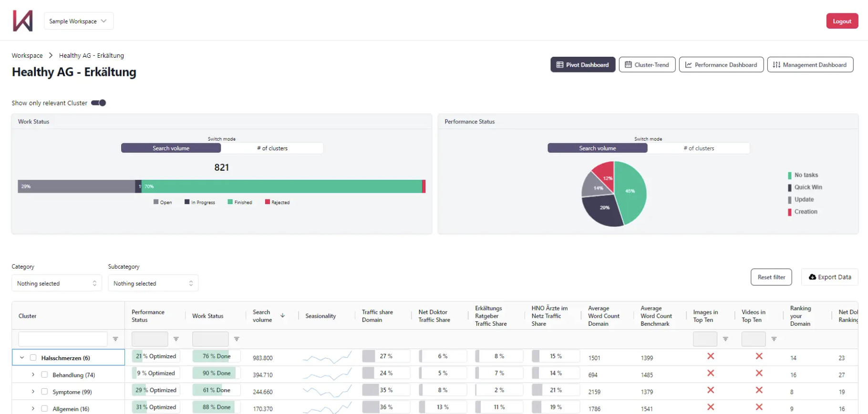This screenshot has height=414, width=868.
Task: Click the green Finished segment of the progress bar
Action: click(x=281, y=186)
